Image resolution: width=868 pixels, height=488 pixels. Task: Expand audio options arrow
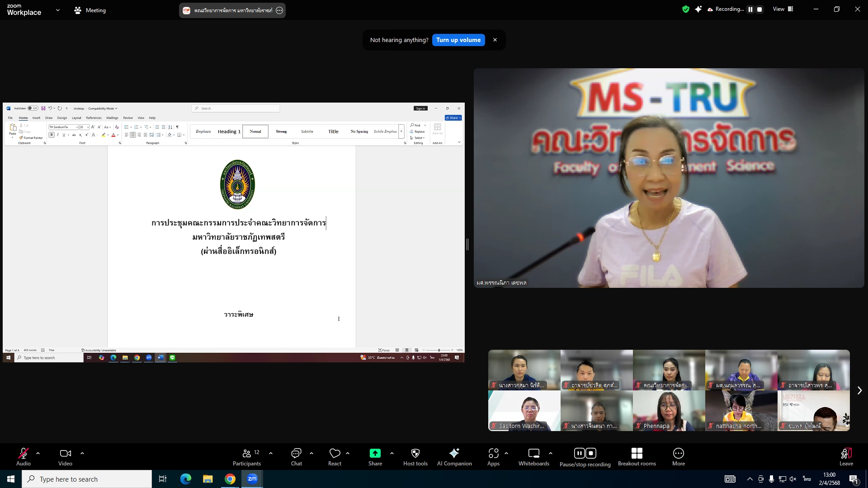(38, 453)
